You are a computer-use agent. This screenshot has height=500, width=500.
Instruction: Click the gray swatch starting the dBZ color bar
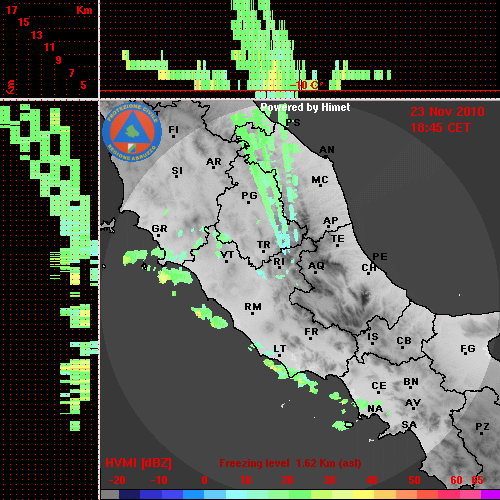pos(110,495)
